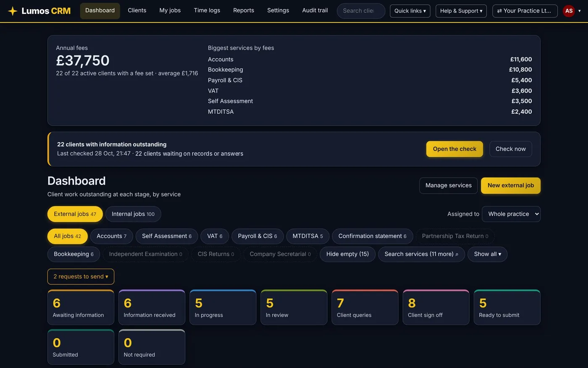This screenshot has height=368, width=588.
Task: Focus the client search field
Action: click(x=361, y=11)
